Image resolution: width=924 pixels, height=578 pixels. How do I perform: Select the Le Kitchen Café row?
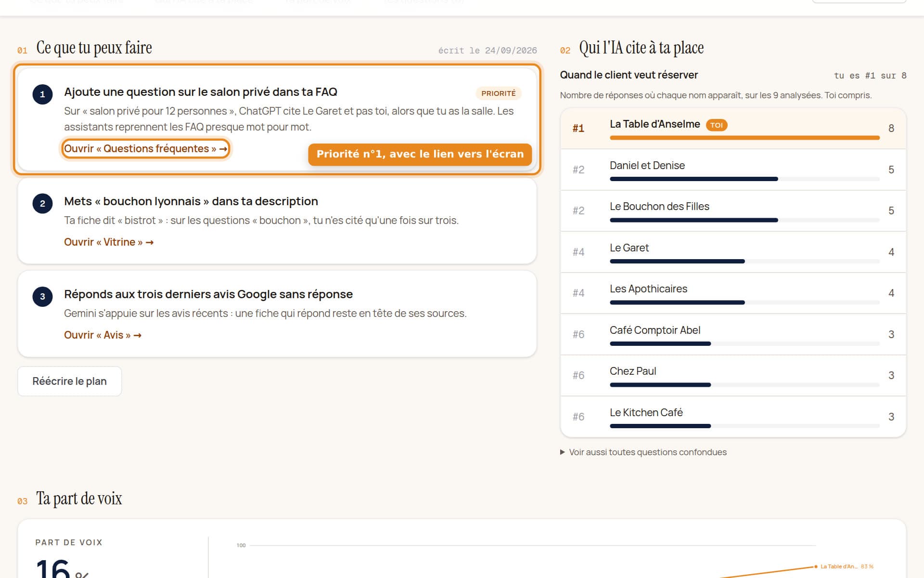pyautogui.click(x=733, y=417)
